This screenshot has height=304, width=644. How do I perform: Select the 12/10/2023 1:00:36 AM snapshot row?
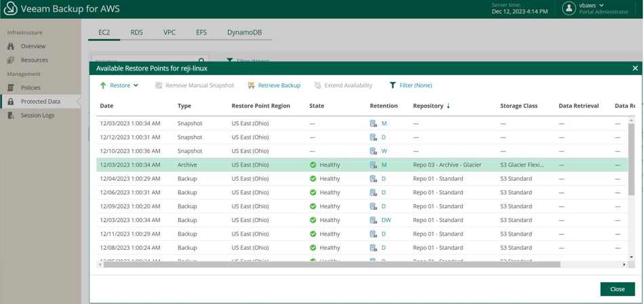coord(362,151)
